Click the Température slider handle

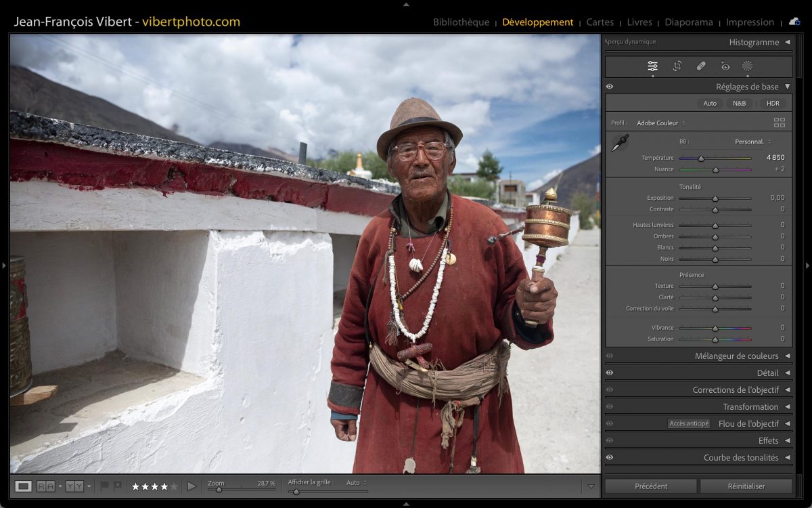point(701,158)
